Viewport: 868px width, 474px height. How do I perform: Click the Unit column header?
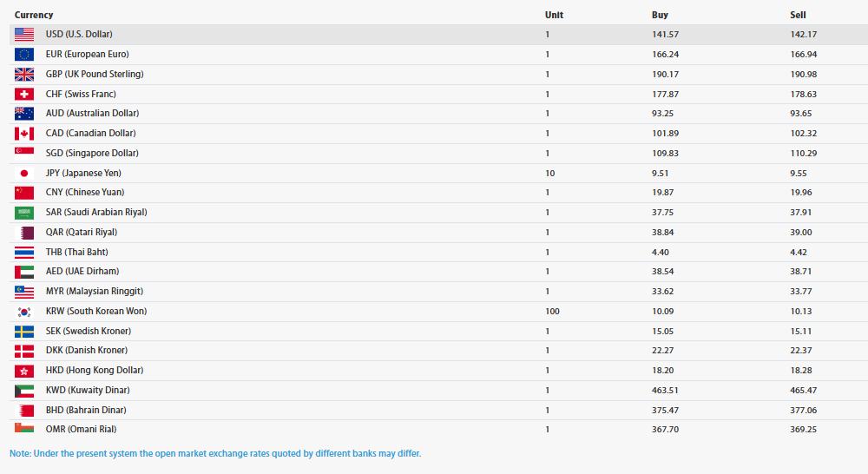pyautogui.click(x=554, y=15)
